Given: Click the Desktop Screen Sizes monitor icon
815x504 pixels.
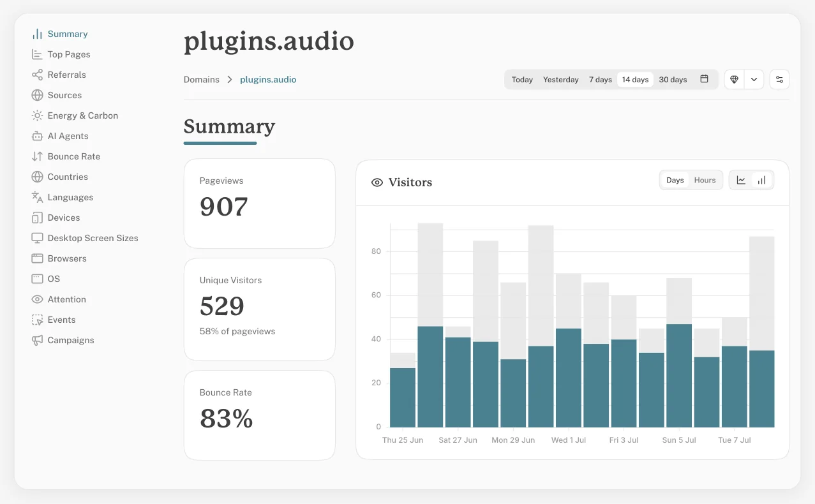Looking at the screenshot, I should click(37, 238).
